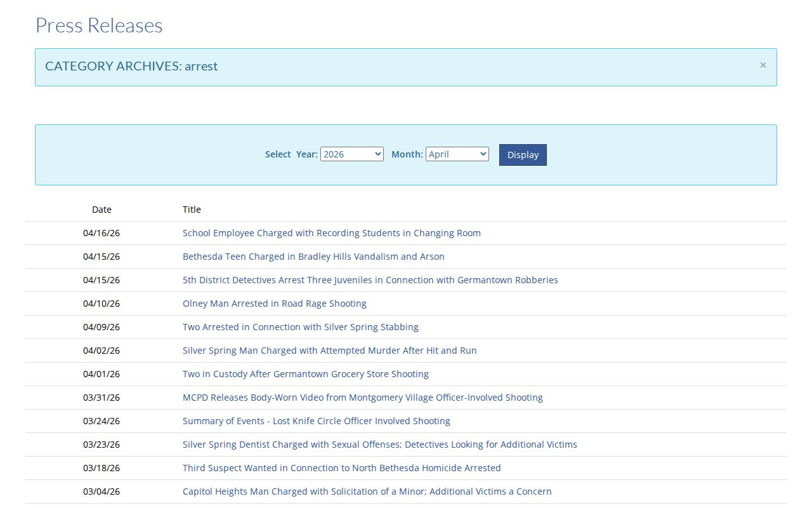The image size is (812, 508).
Task: Click the Display button
Action: 523,155
